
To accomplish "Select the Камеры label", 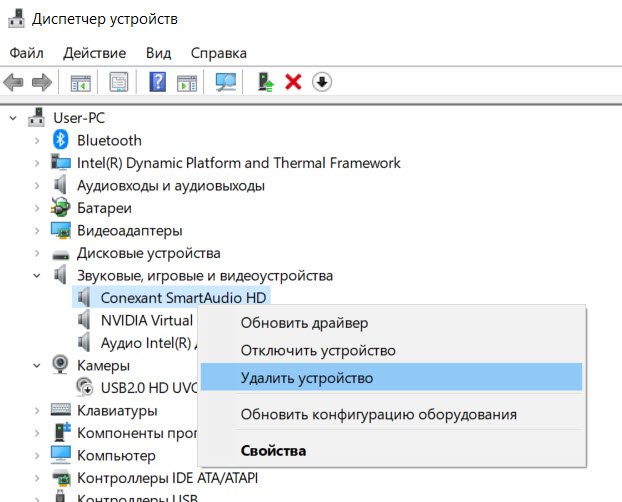I will 103,365.
